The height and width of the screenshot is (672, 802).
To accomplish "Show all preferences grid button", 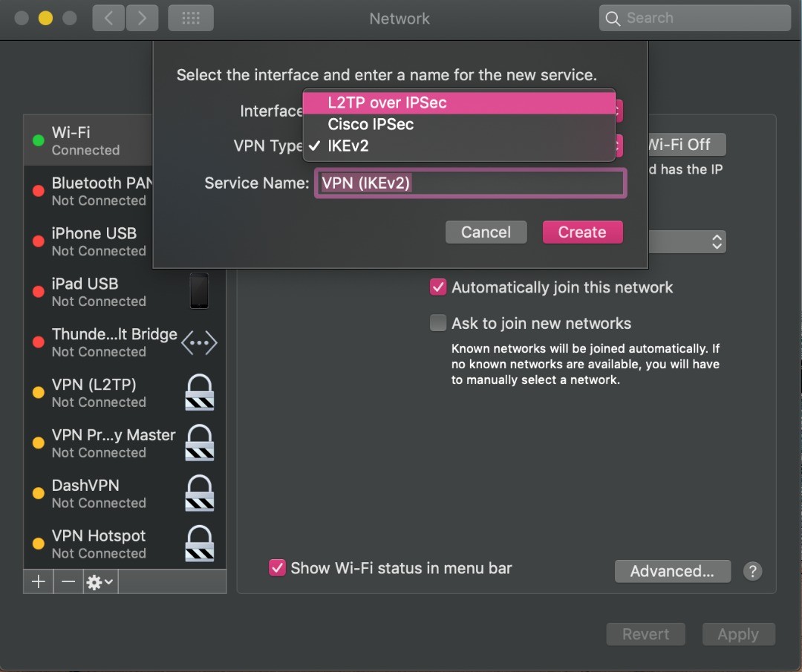I will [191, 19].
